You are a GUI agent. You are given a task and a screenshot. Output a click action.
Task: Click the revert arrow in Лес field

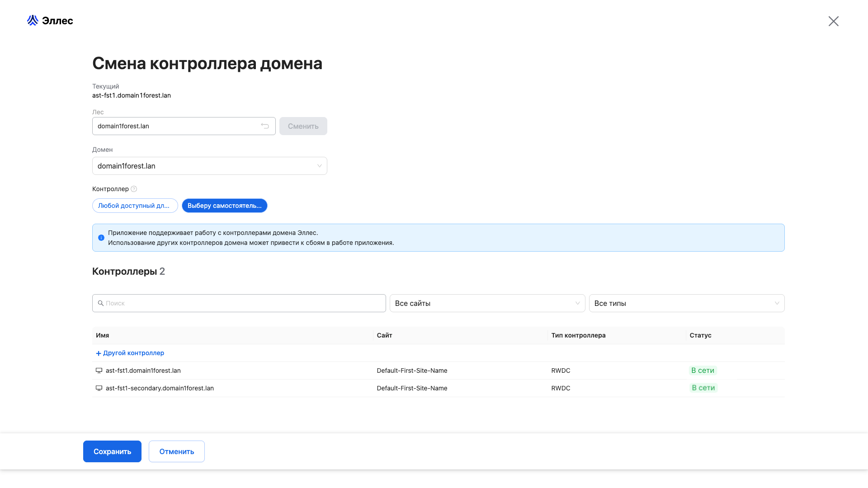click(265, 126)
